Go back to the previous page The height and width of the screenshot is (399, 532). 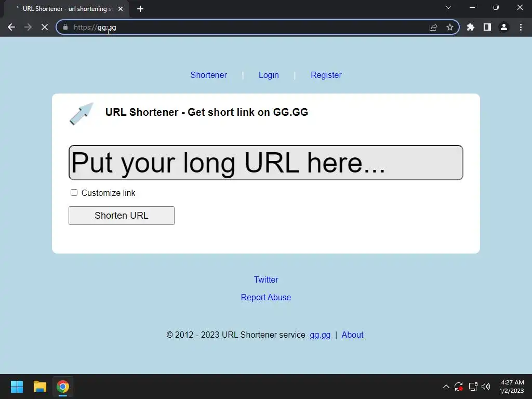[x=11, y=27]
